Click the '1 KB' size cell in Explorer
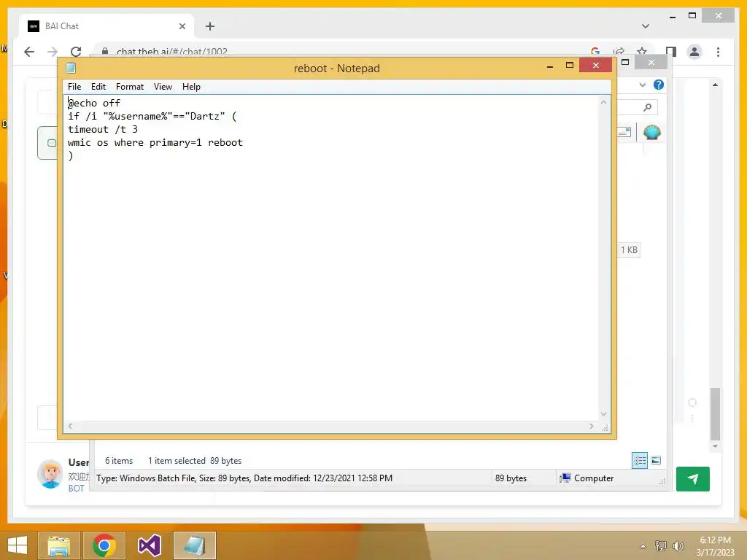Image resolution: width=747 pixels, height=560 pixels. pos(629,249)
